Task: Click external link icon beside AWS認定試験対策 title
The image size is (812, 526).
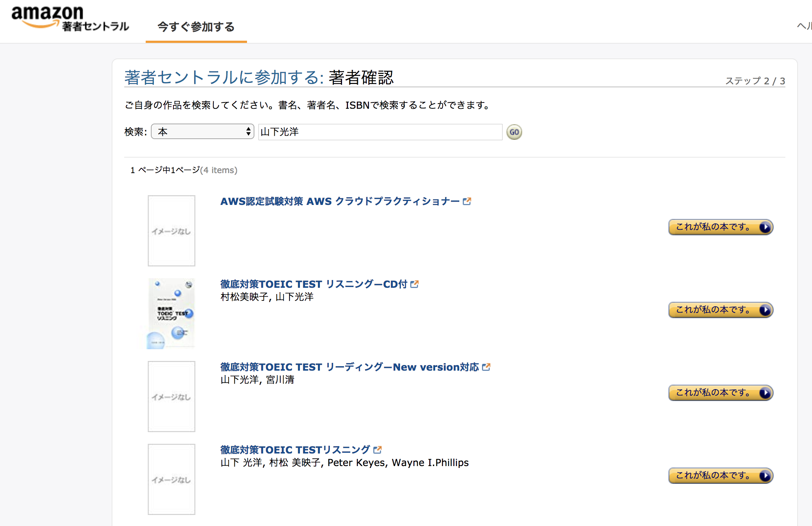Action: pyautogui.click(x=467, y=201)
